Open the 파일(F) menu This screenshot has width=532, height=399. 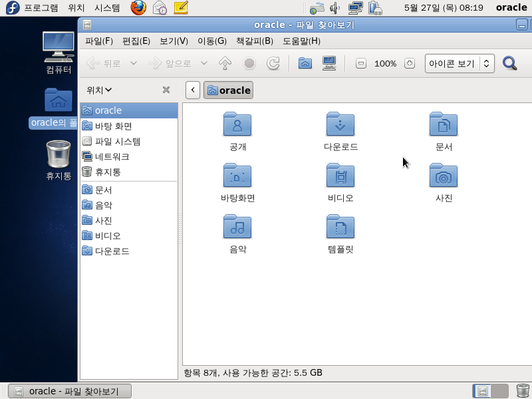point(98,41)
